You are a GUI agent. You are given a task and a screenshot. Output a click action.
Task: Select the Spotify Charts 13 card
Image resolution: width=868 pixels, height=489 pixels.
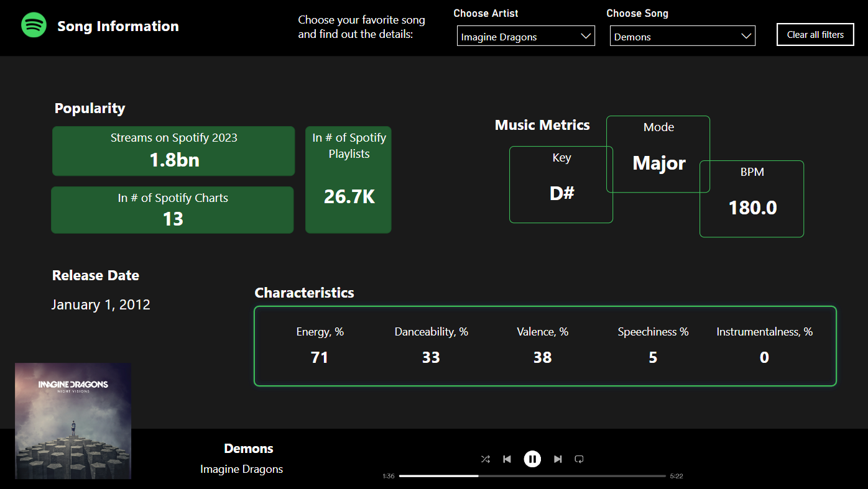(x=172, y=210)
